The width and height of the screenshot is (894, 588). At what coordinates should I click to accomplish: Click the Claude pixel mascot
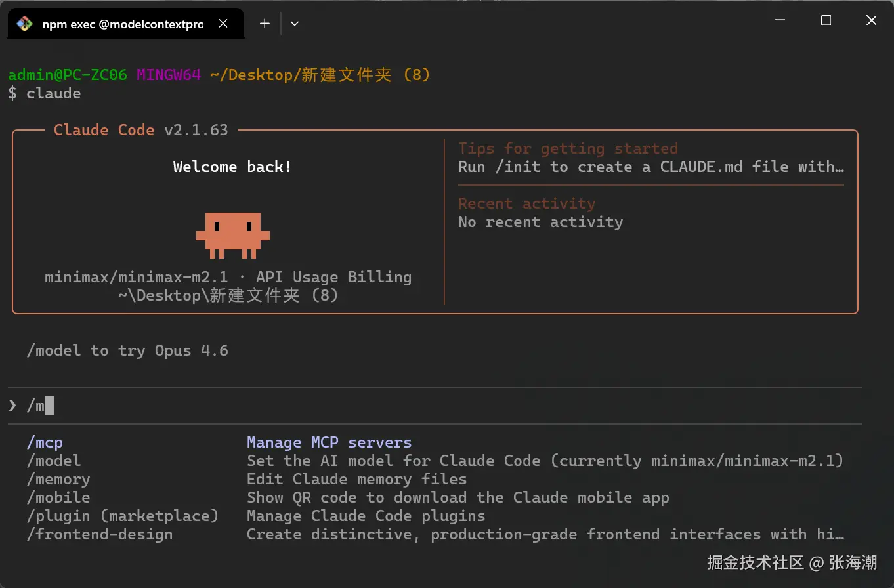pos(233,235)
